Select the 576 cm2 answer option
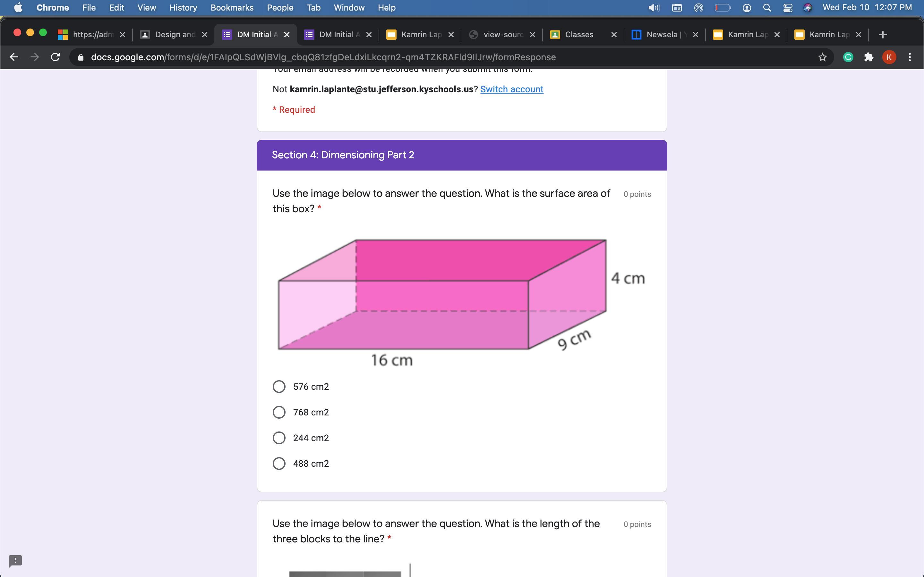924x577 pixels. pyautogui.click(x=279, y=387)
